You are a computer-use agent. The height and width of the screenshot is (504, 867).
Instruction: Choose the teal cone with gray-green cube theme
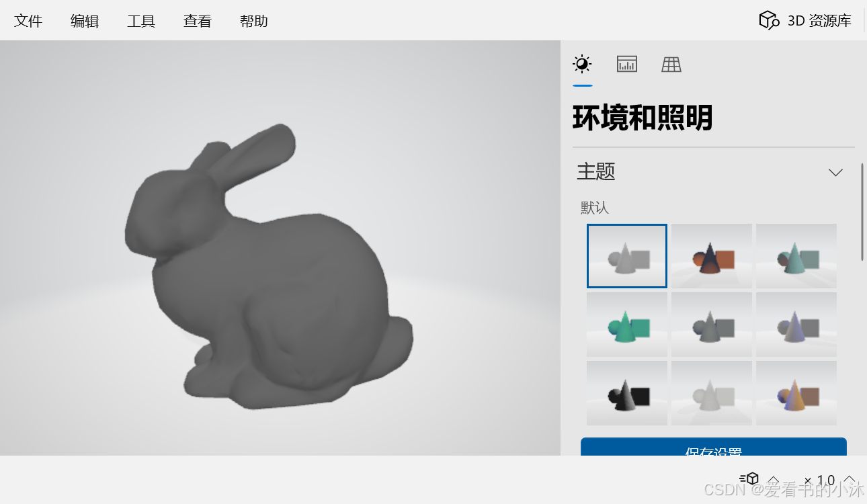[796, 256]
